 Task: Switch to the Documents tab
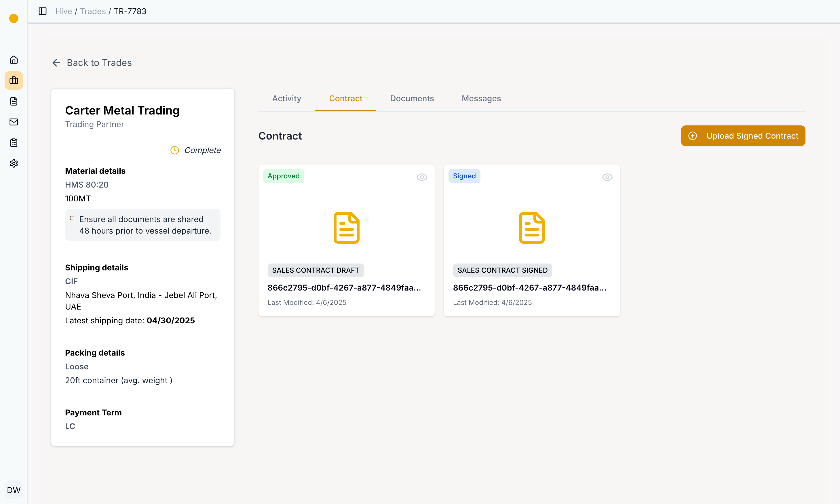tap(411, 98)
